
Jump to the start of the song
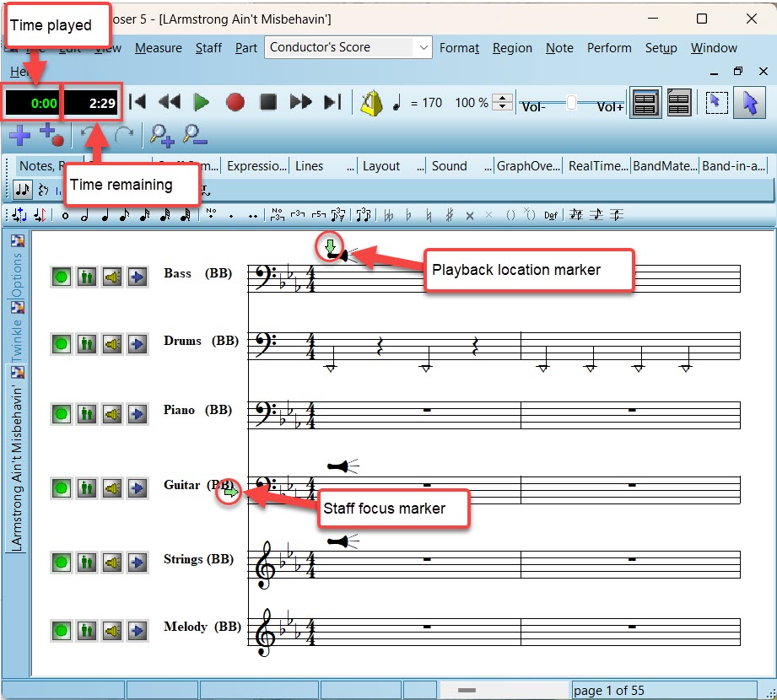138,103
